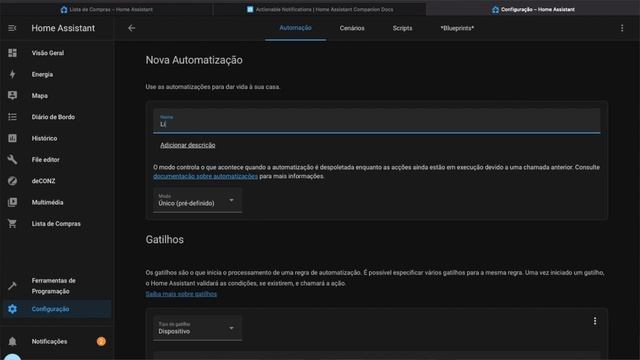The image size is (640, 360).
Task: Open the top-right overflow menu
Action: [x=622, y=28]
